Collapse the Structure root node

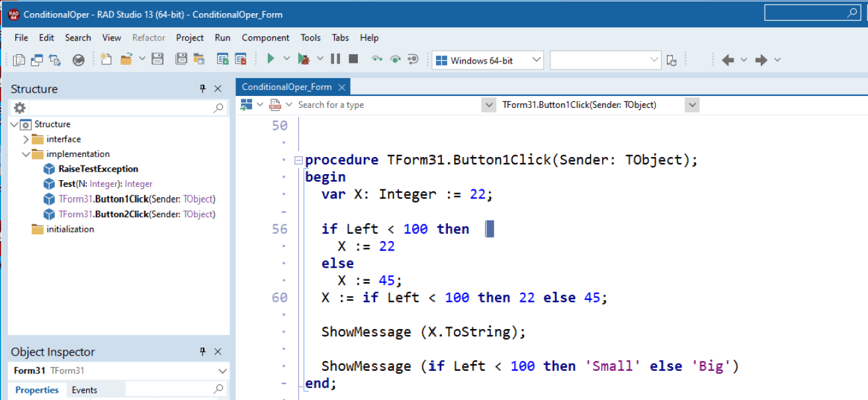click(15, 125)
